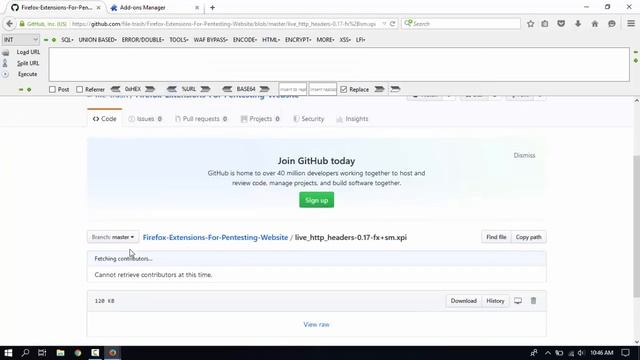Dismiss the Join GitHub banner
Viewport: 640px width, 360px height.
[524, 156]
